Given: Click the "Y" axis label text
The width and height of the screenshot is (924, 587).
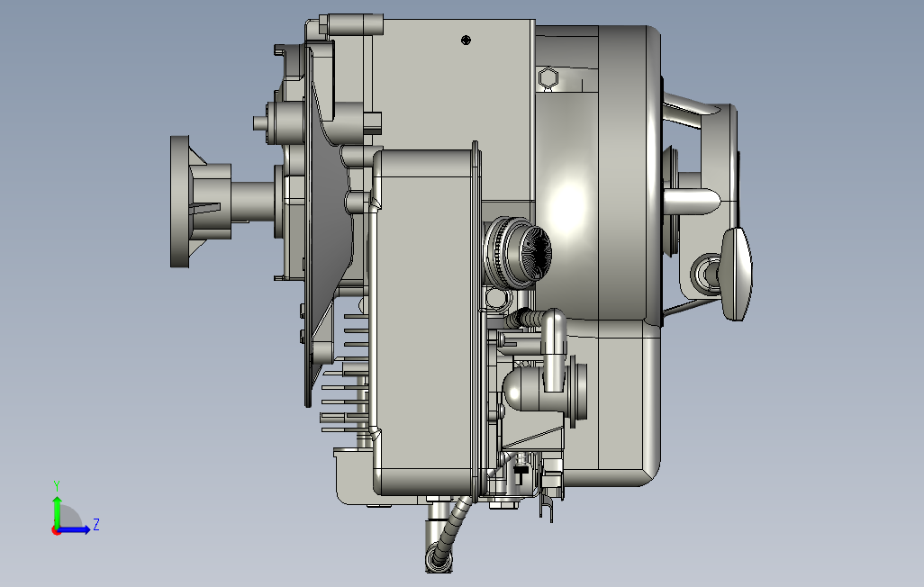Looking at the screenshot, I should [57, 486].
